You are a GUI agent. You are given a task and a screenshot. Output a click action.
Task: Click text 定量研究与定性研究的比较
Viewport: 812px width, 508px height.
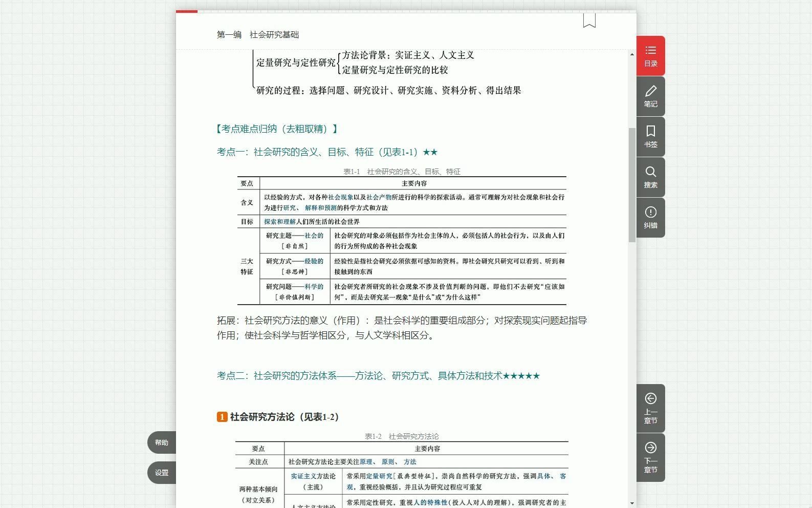[x=395, y=70]
